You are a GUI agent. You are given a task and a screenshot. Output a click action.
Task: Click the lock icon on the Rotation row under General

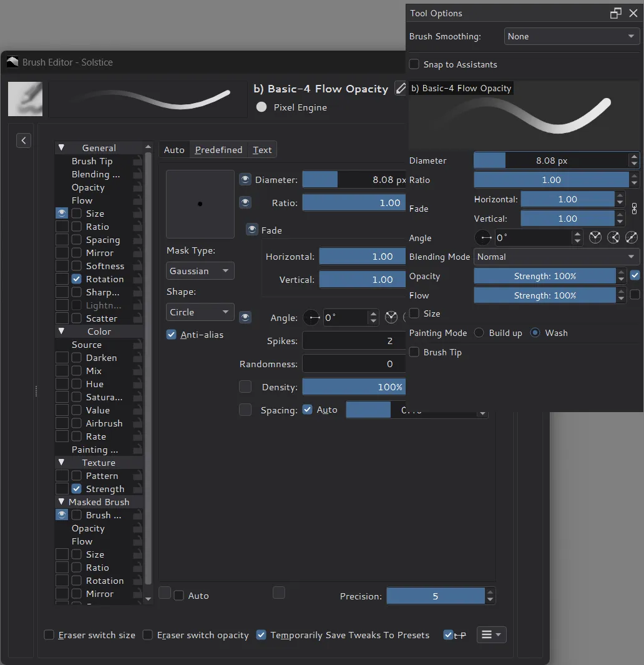coord(137,279)
